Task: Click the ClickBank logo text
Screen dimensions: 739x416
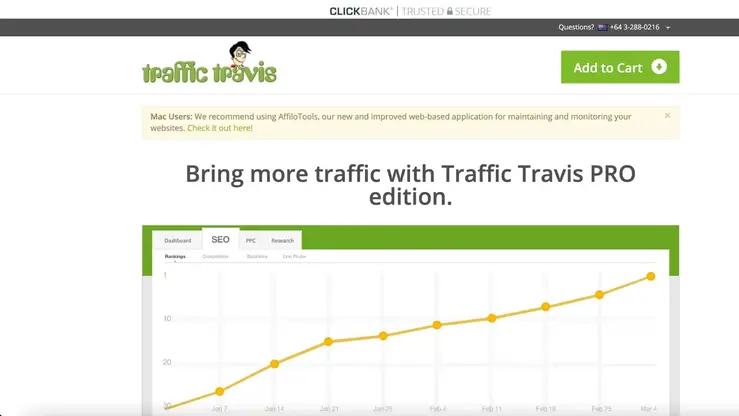Action: [x=360, y=11]
